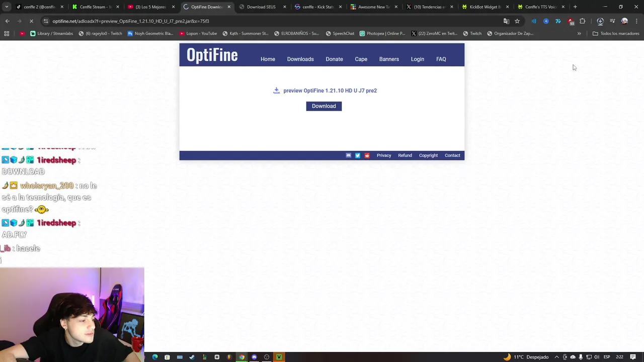Open a new browser tab with plus
This screenshot has width=644, height=362.
(575, 7)
